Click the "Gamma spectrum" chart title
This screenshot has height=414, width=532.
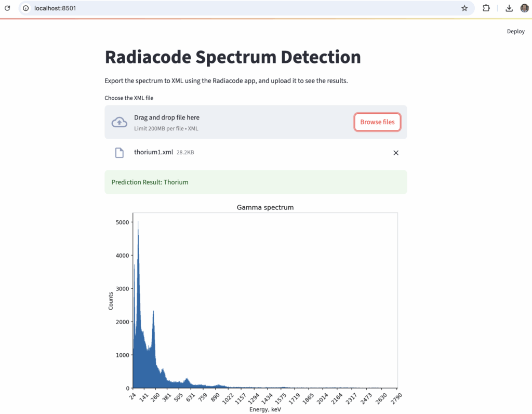265,207
